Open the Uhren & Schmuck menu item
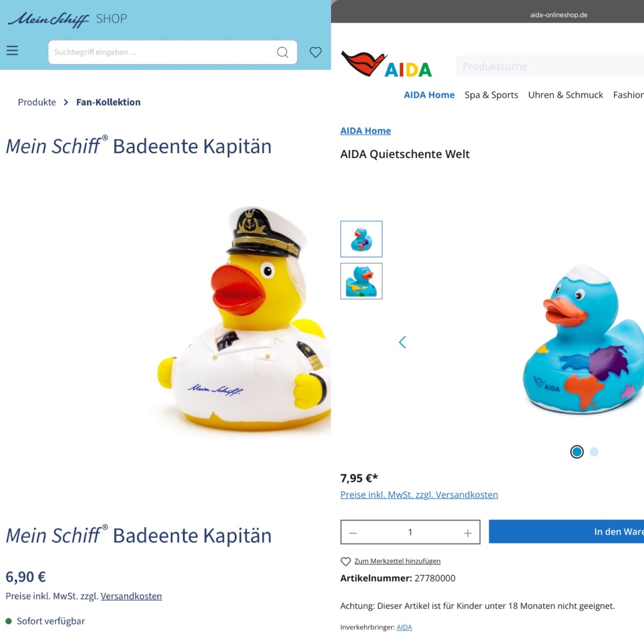 565,95
